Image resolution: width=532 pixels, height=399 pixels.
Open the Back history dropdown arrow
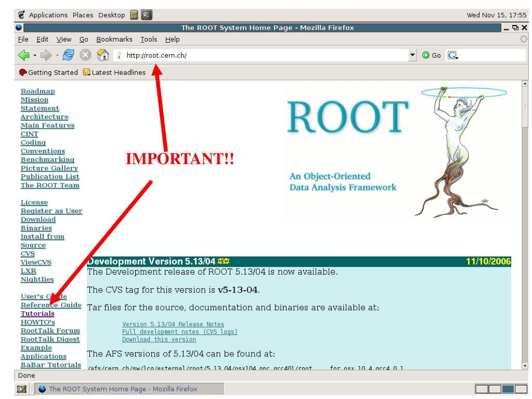[x=35, y=55]
